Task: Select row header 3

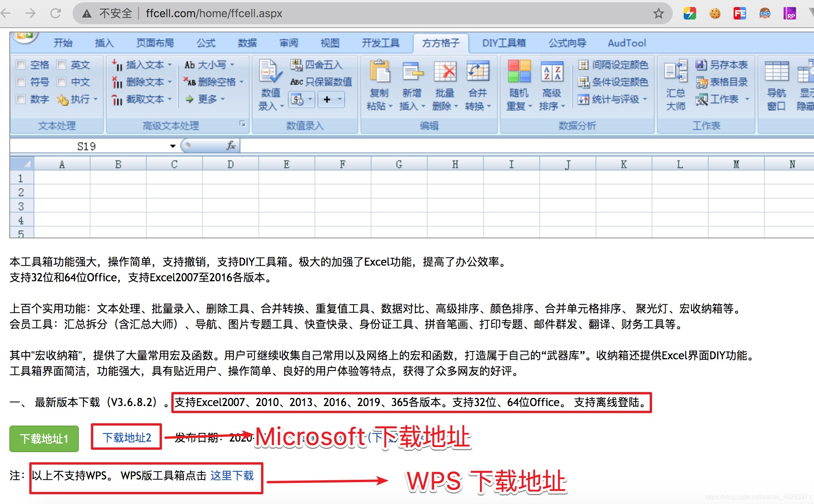Action: tap(21, 206)
